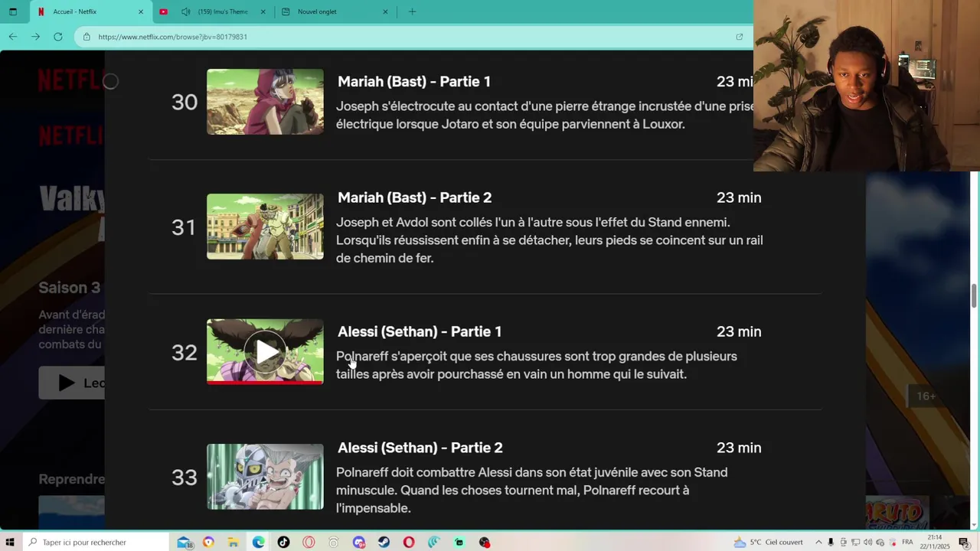Click the "Taper ici pour rechercher" search box
The width and height of the screenshot is (980, 551).
pos(96,542)
